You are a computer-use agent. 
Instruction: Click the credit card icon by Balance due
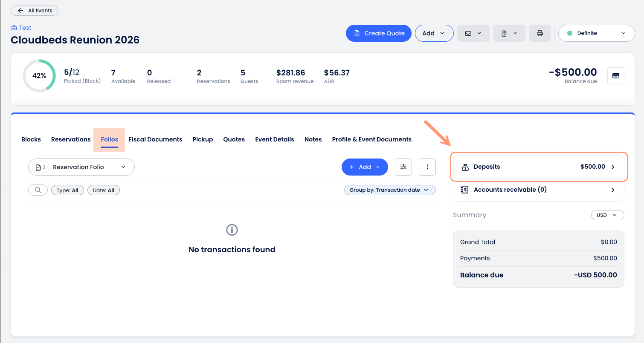616,76
